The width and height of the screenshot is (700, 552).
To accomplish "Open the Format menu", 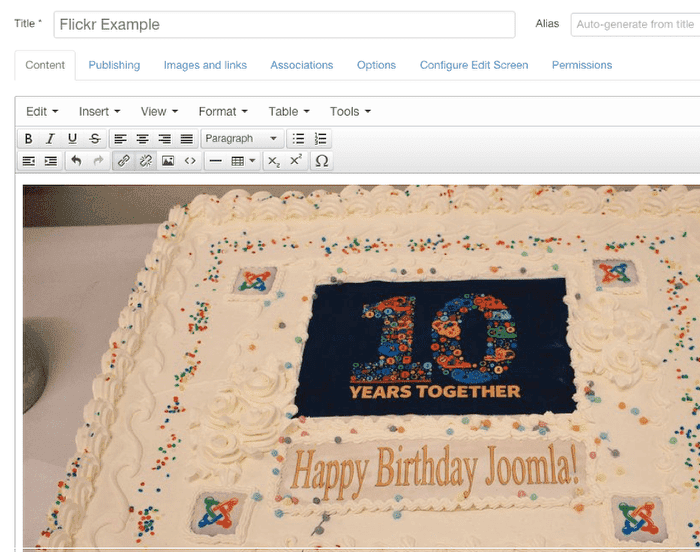I will tap(223, 112).
